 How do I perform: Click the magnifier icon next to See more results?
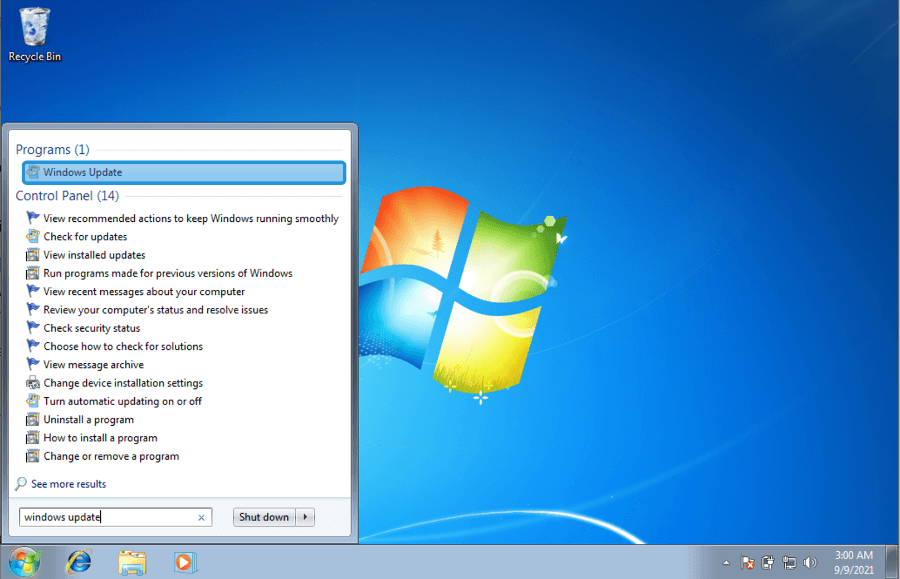[x=21, y=484]
